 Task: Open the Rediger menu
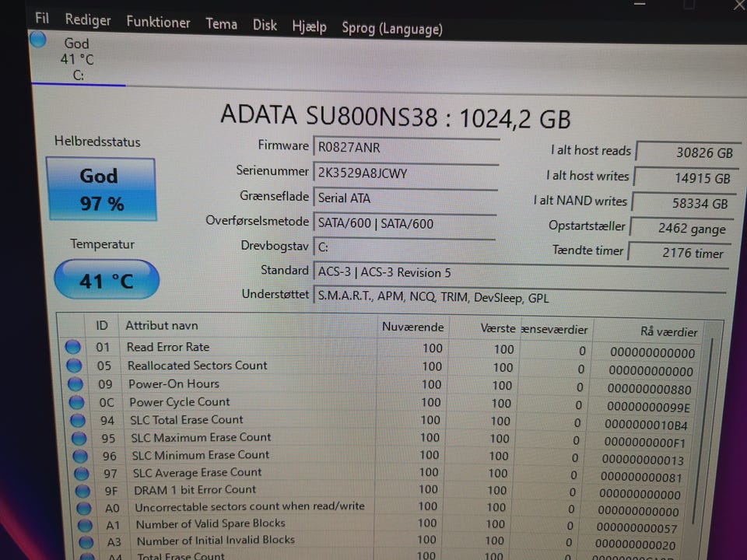point(88,20)
